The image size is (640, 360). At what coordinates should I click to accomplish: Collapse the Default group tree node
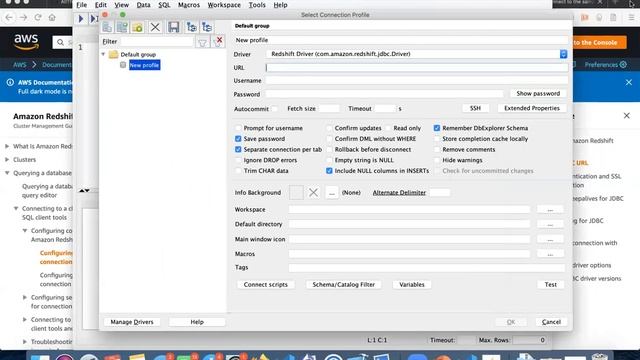click(103, 54)
